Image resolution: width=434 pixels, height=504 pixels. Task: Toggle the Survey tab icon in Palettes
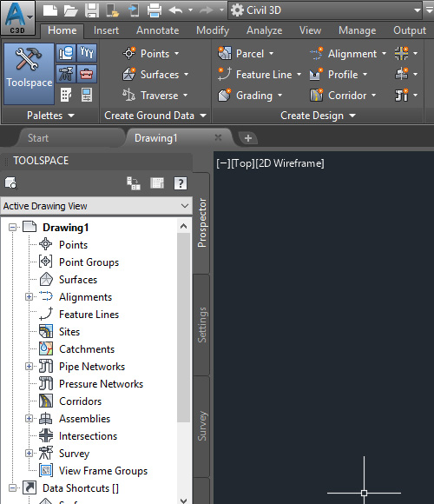tap(66, 74)
